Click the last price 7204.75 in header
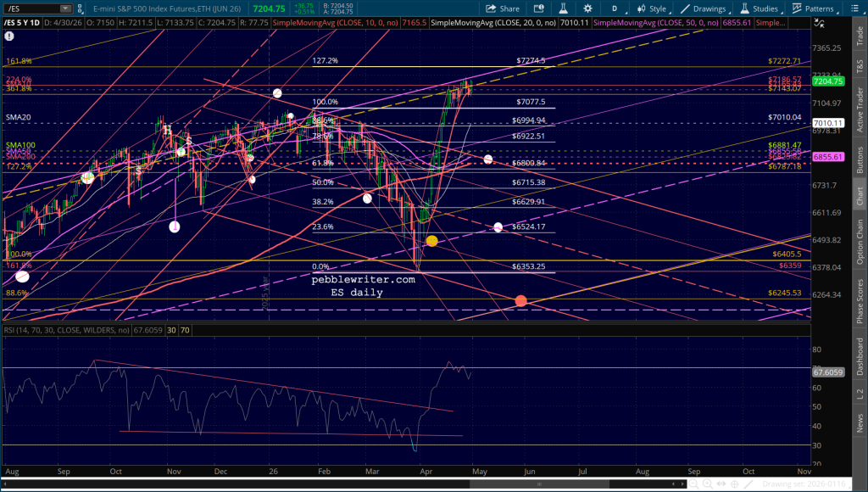 269,8
